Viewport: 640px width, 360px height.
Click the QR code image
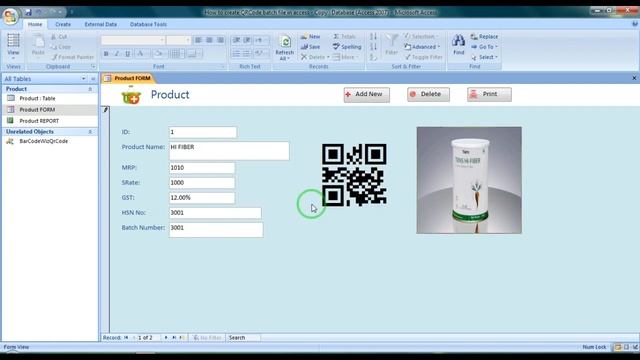coord(354,175)
